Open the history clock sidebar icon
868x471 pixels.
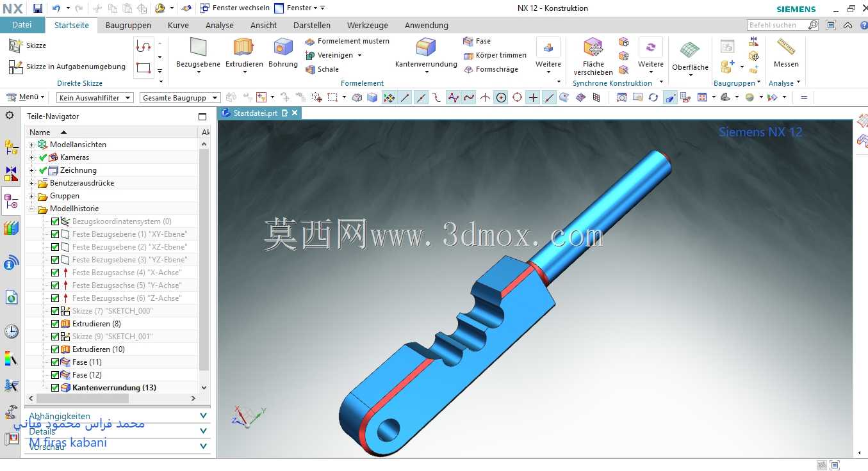click(x=11, y=331)
